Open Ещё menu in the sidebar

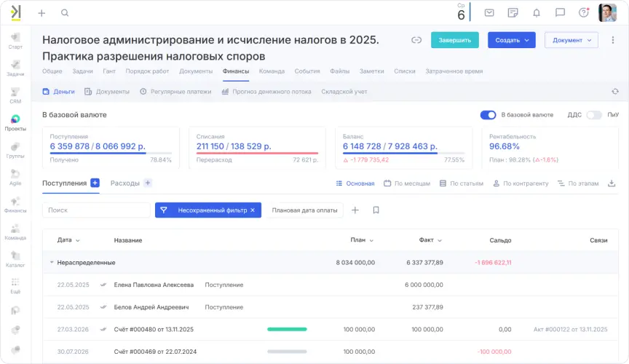point(15,286)
